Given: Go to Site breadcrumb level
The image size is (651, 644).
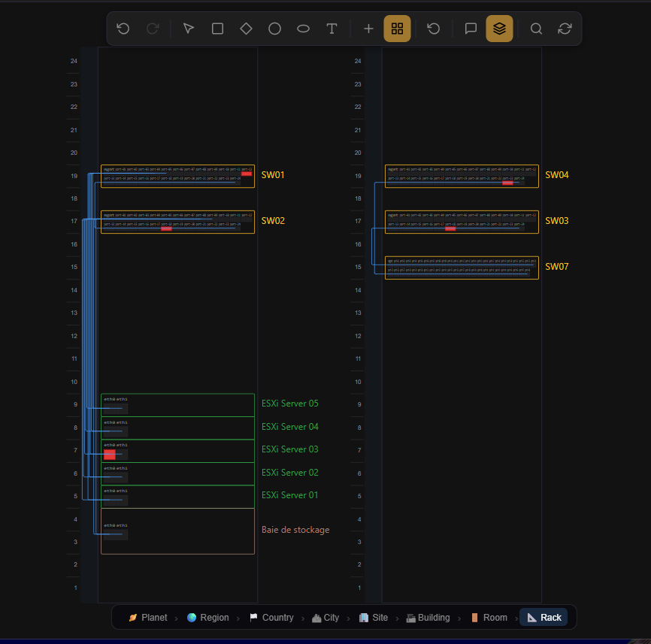Looking at the screenshot, I should 374,618.
